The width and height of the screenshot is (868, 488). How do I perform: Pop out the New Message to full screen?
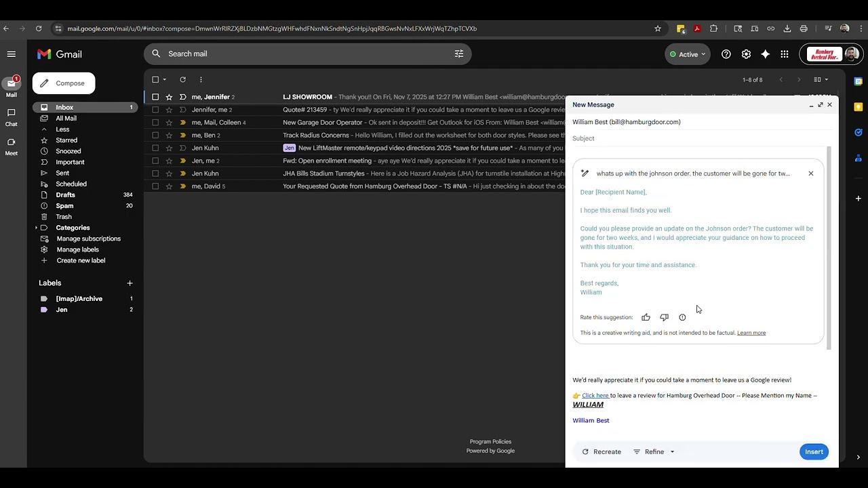pos(820,105)
